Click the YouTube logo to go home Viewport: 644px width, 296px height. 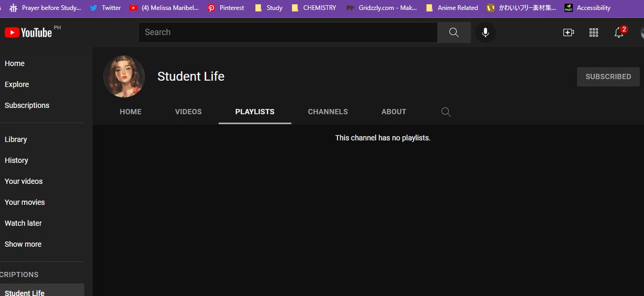click(28, 33)
